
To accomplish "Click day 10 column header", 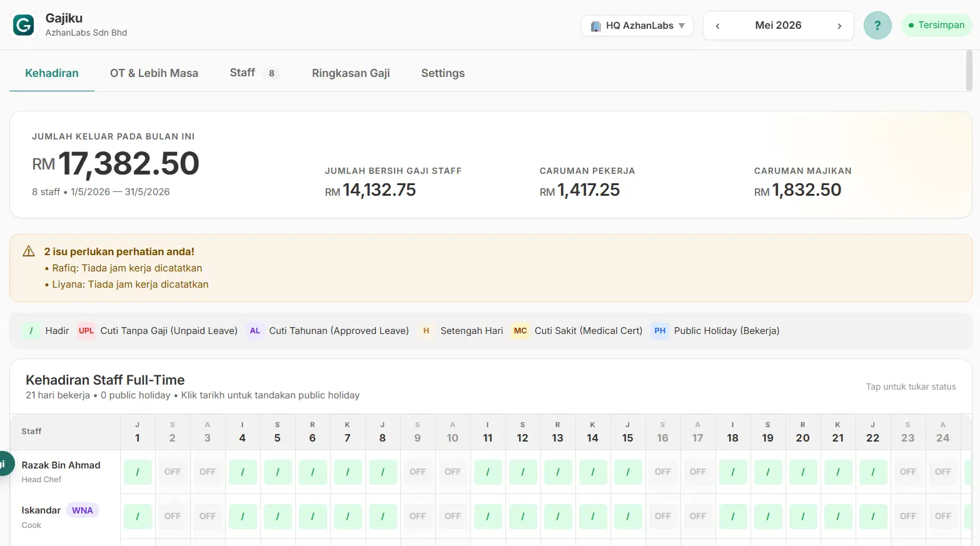I will tap(453, 432).
